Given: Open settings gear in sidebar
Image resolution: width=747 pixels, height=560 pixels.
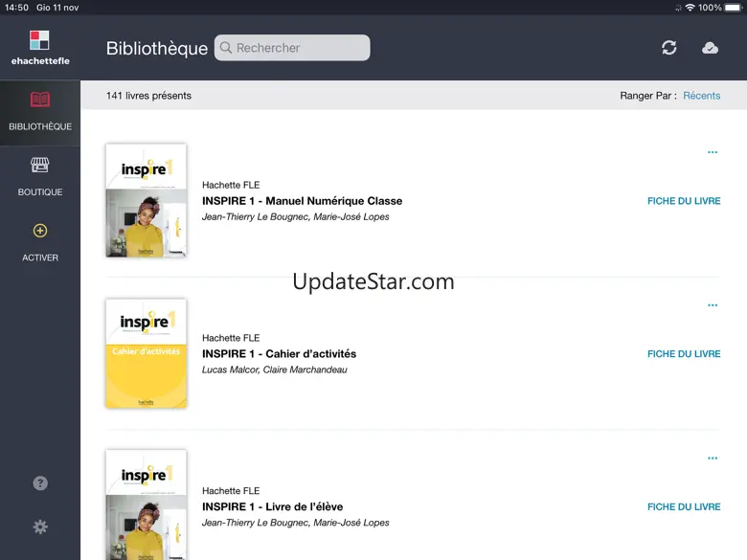Looking at the screenshot, I should click(40, 526).
